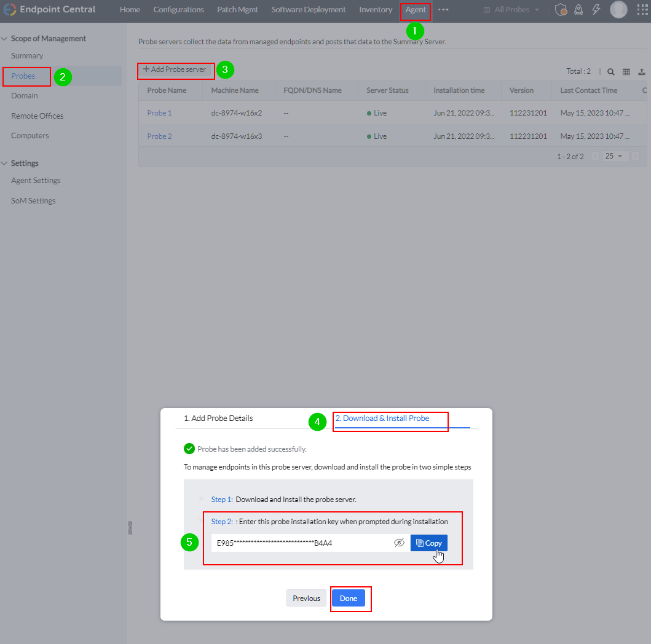Click the Endpoint Central logo icon
Screen dimensions: 651x644
(x=10, y=9)
